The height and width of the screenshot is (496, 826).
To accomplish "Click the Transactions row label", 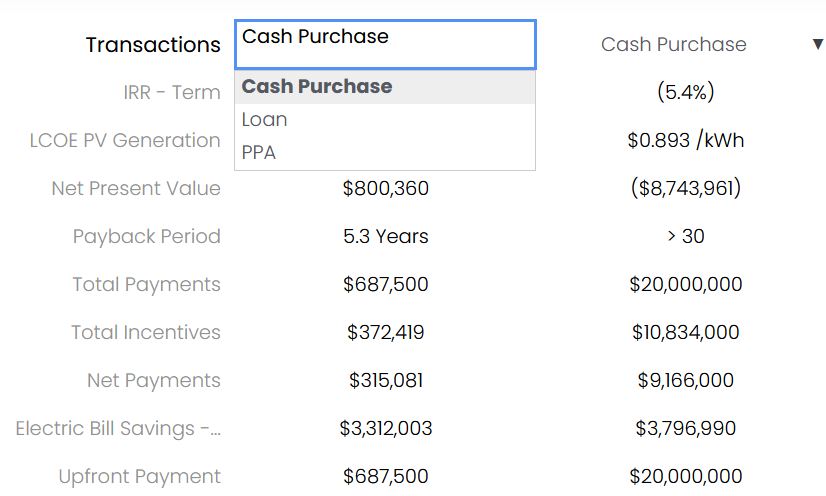I will coord(153,45).
